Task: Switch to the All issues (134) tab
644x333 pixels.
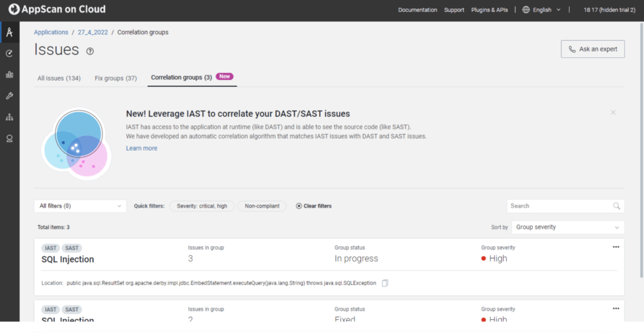Action: click(58, 78)
